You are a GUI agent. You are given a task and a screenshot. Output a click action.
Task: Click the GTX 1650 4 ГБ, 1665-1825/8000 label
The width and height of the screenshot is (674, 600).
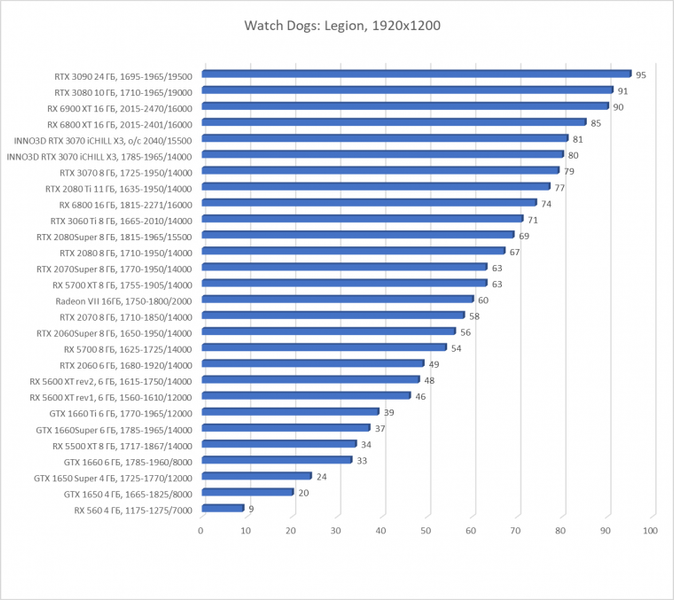(x=128, y=494)
